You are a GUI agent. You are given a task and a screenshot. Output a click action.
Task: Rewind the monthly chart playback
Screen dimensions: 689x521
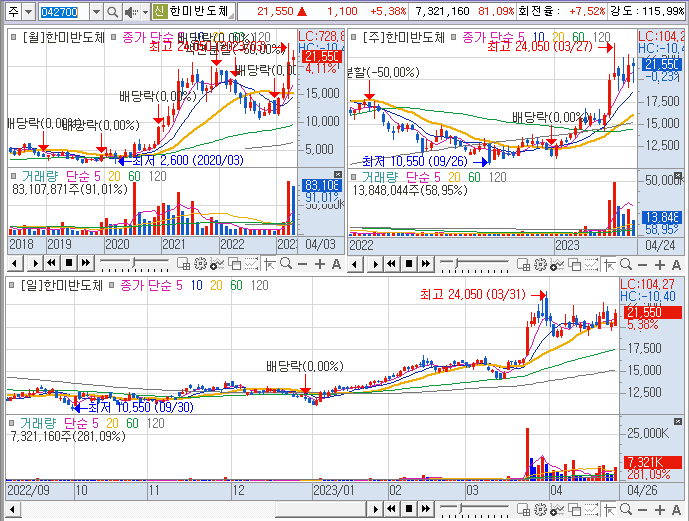(x=52, y=264)
